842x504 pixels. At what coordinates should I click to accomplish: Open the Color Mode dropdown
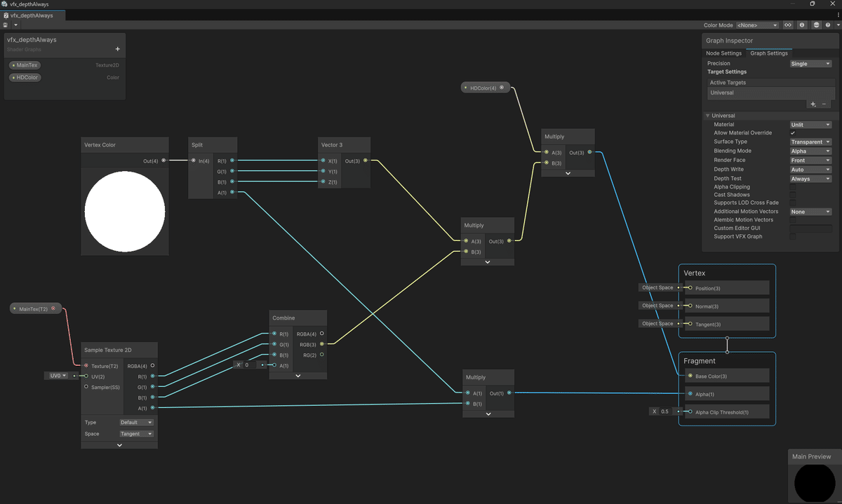pos(756,25)
